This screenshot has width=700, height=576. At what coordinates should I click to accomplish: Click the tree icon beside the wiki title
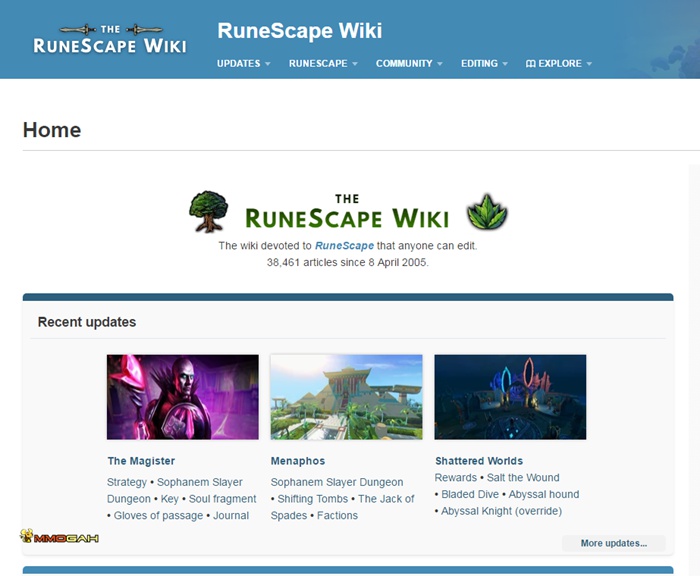point(208,212)
